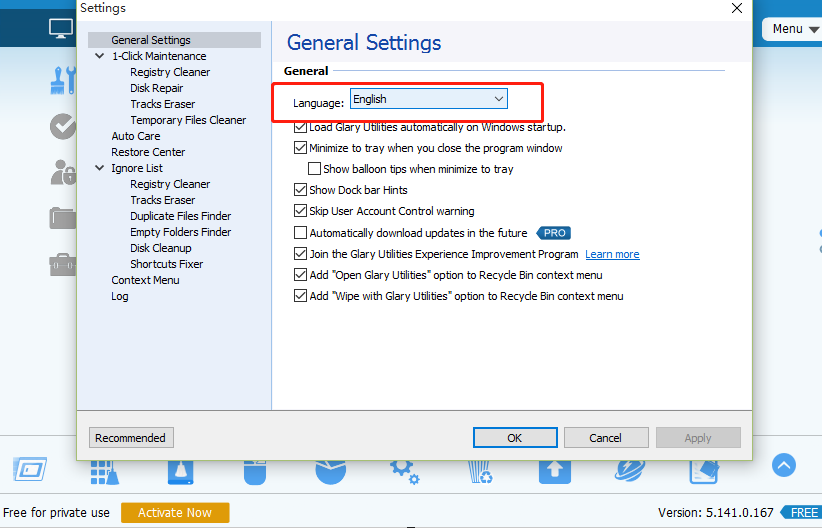Select 1-Click Maintenance in the tree
Screen dimensions: 822x528
(159, 56)
